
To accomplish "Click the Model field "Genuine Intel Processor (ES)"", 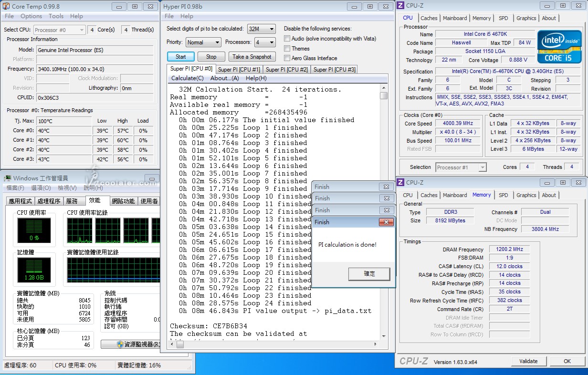I will pos(95,50).
